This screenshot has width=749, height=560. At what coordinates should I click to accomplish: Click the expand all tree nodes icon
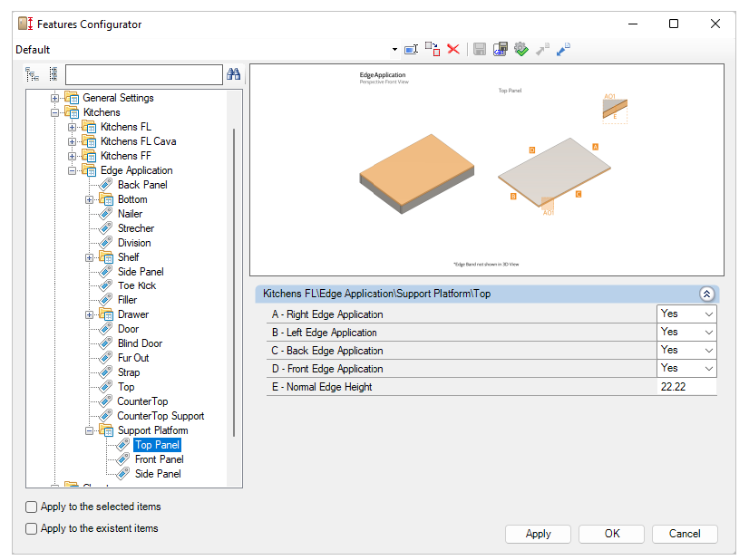coord(53,74)
